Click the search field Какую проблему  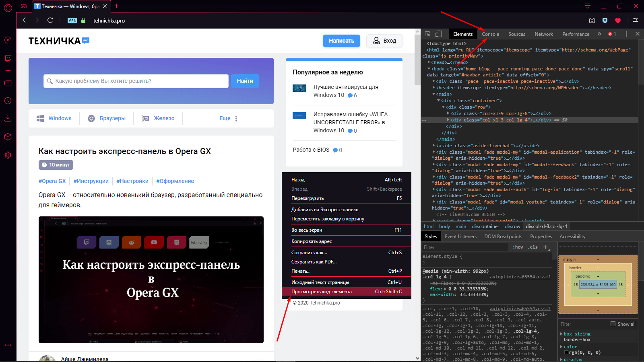(x=136, y=81)
